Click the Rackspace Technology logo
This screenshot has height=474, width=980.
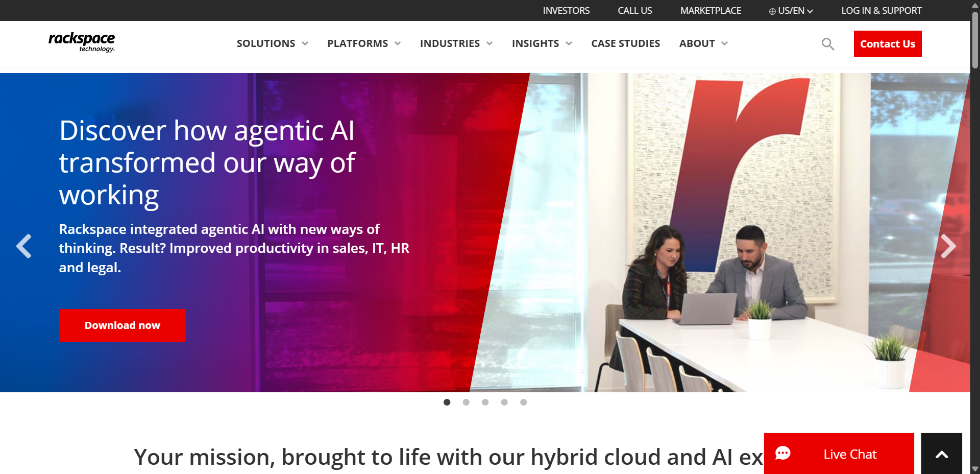click(x=82, y=42)
